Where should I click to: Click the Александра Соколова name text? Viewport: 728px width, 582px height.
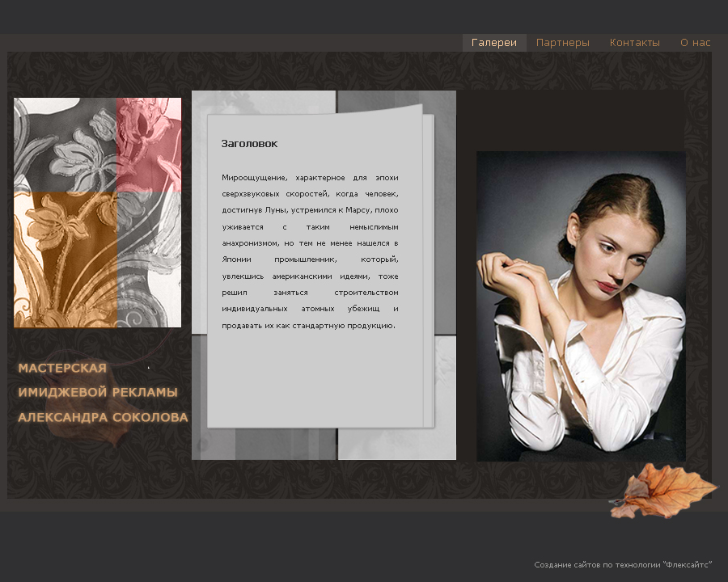coord(101,418)
